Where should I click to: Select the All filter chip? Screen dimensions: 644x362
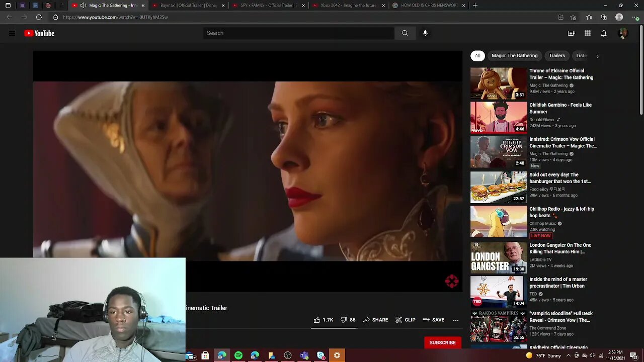coord(477,56)
